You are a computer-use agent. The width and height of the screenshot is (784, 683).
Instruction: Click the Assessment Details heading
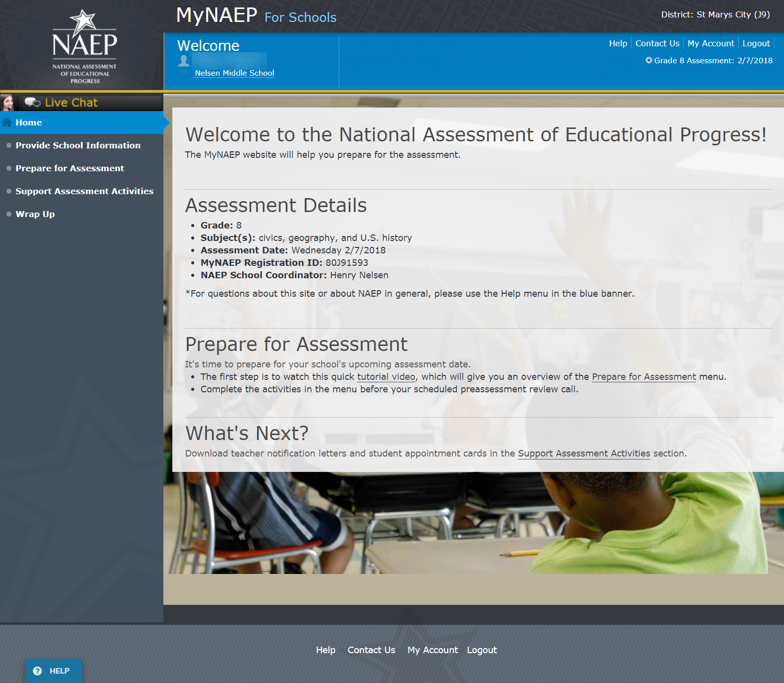tap(276, 206)
